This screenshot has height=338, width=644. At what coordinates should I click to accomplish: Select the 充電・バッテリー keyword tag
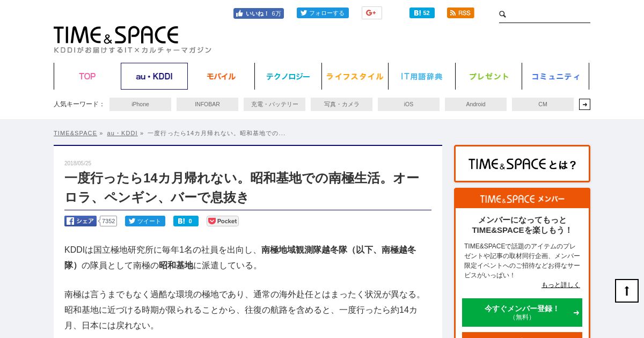[x=274, y=104]
